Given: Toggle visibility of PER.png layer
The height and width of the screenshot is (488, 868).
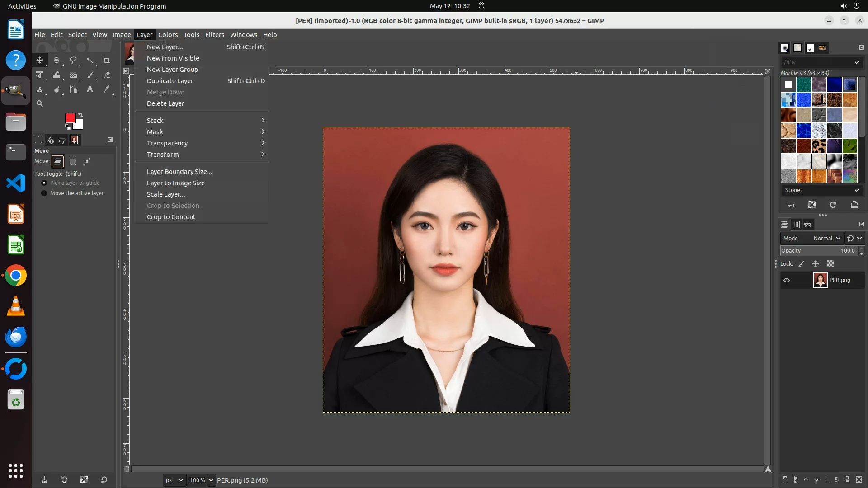Looking at the screenshot, I should point(787,280).
